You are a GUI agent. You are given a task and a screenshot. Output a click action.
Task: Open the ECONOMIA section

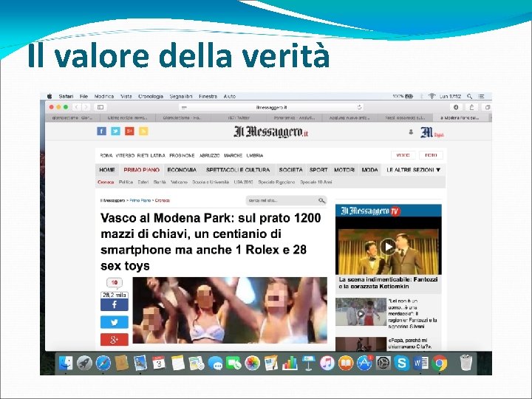coord(182,170)
